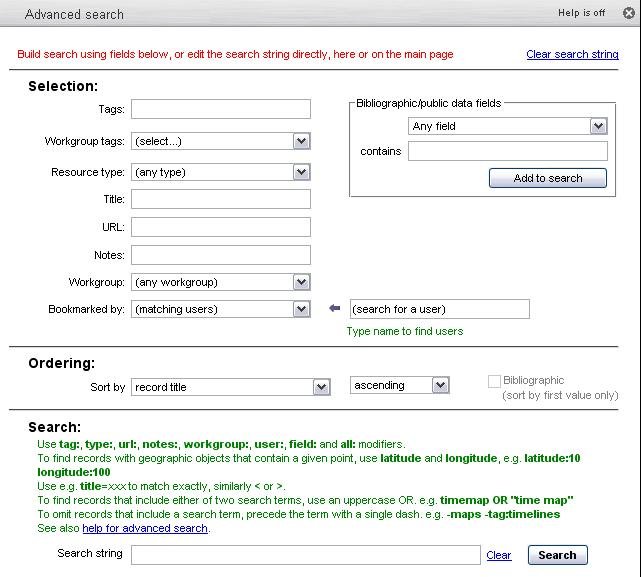Click into the Tags input field
Screen dimensions: 641x577
pyautogui.click(x=221, y=109)
